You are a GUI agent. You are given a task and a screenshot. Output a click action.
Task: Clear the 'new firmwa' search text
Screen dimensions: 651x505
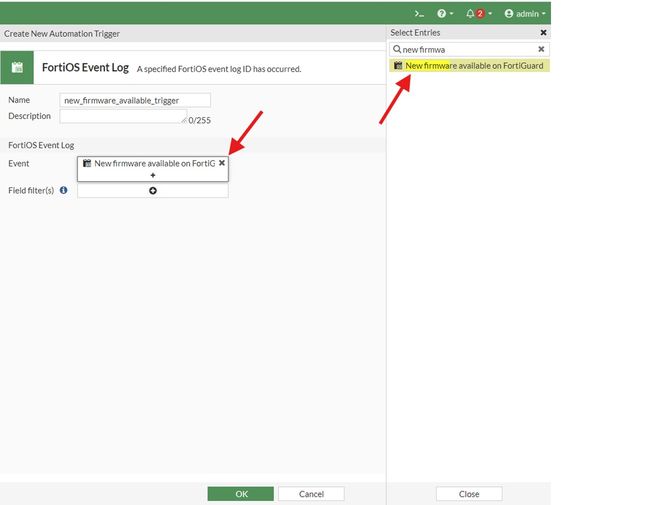[x=541, y=49]
